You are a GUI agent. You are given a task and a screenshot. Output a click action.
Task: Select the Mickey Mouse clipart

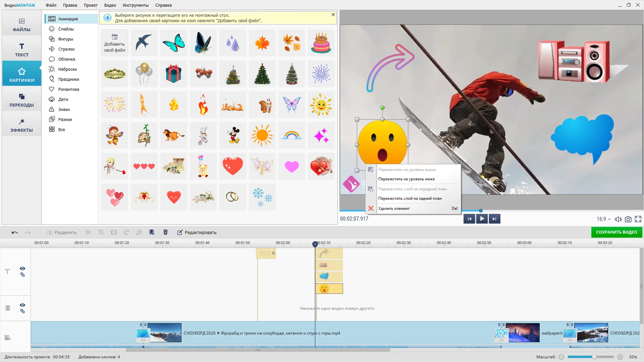point(233,135)
